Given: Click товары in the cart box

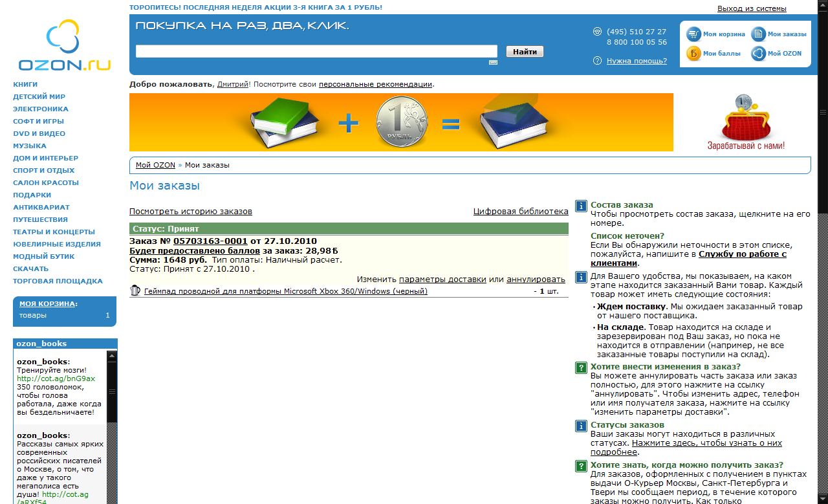Looking at the screenshot, I should [33, 315].
